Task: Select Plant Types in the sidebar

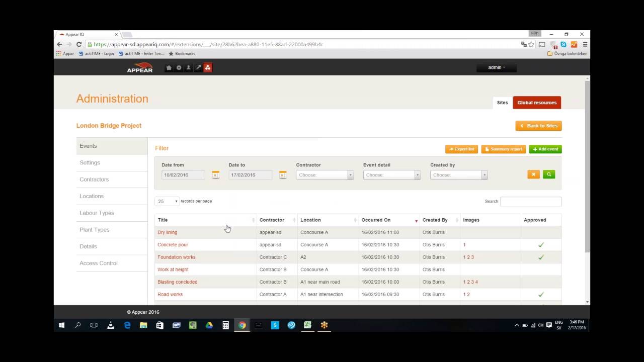Action: [x=112, y=230]
